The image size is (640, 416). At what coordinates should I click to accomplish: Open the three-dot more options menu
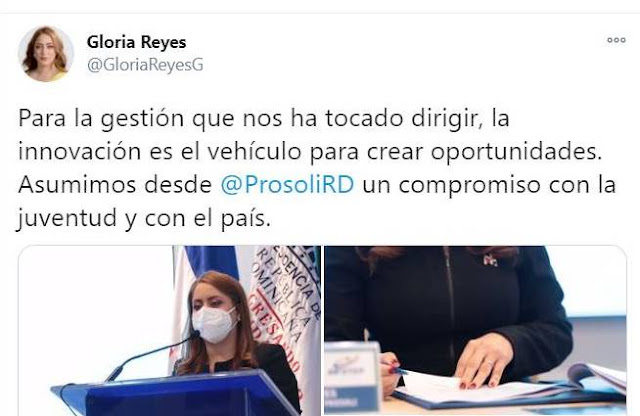(616, 40)
